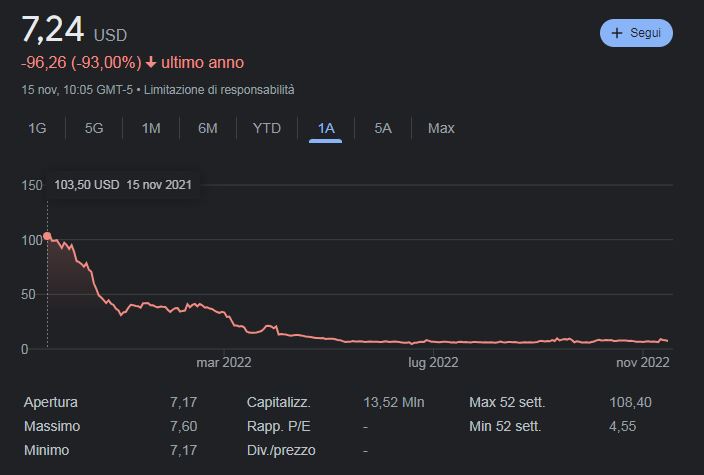This screenshot has height=475, width=704.
Task: Click the Rapp. P/E label
Action: [278, 426]
